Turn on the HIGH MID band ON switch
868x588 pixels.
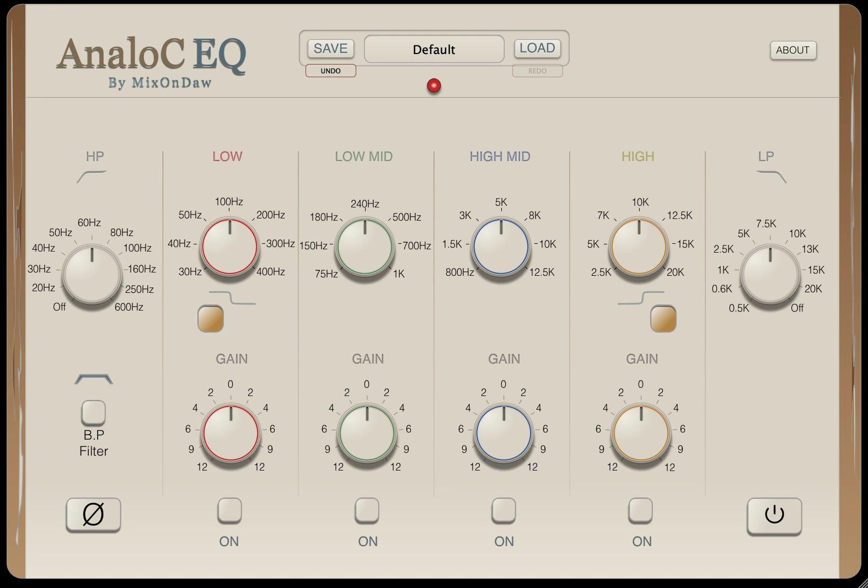tap(503, 510)
